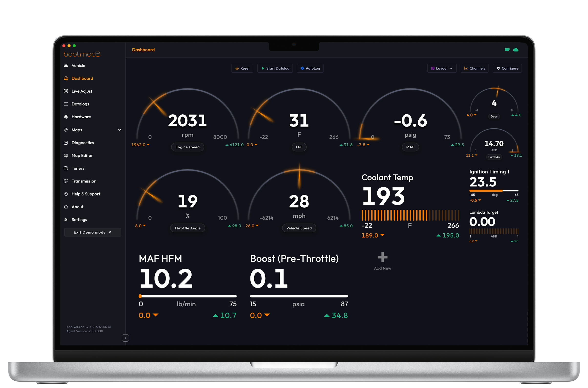The width and height of the screenshot is (588, 388).
Task: Click the Diagnostics icon in sidebar
Action: [x=66, y=143]
